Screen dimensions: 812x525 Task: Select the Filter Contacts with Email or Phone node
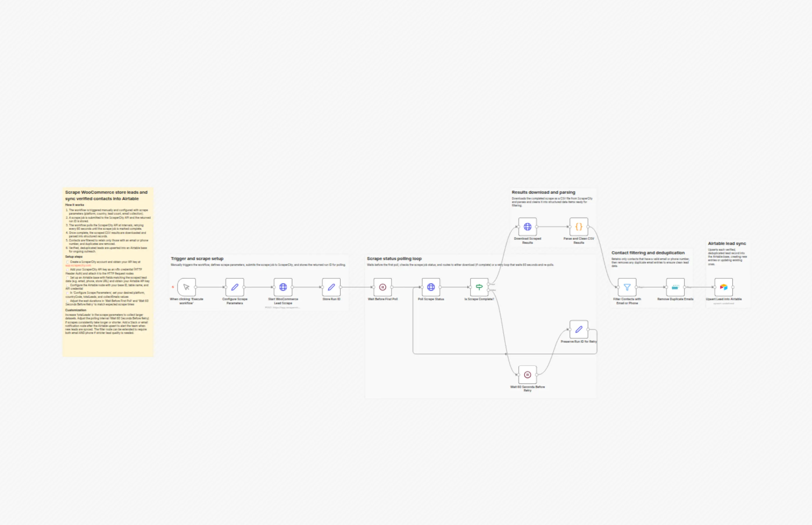[627, 287]
